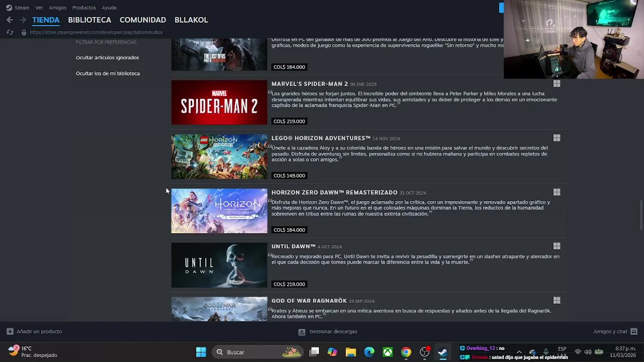Open OBS Studio from the taskbar
644x362 pixels.
(x=425, y=352)
